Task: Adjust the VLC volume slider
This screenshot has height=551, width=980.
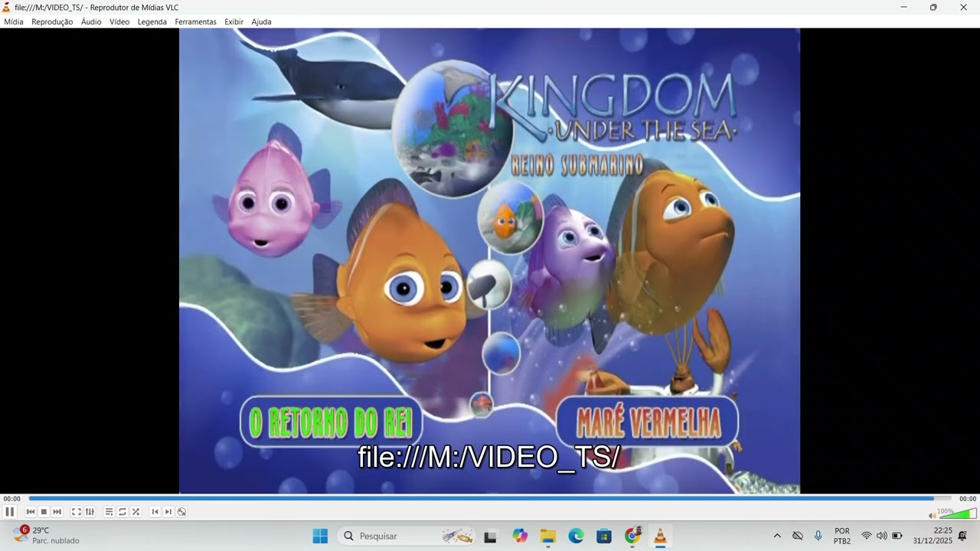Action: tap(958, 514)
